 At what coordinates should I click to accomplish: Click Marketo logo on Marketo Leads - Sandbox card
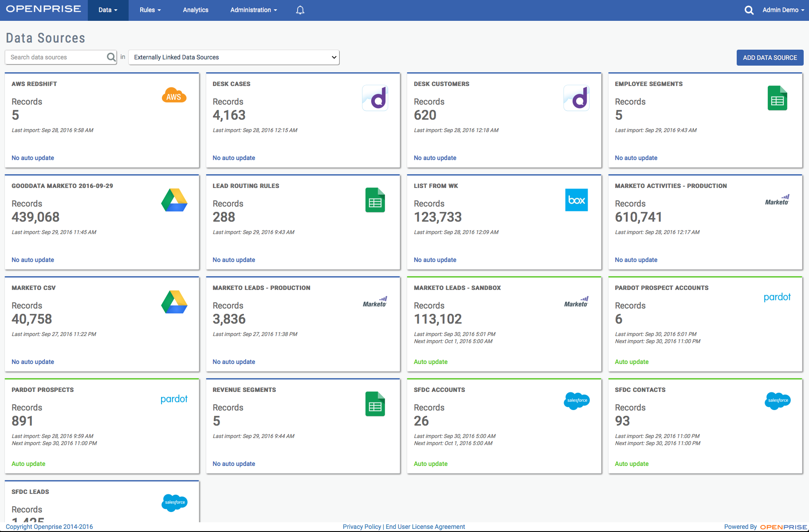(576, 302)
